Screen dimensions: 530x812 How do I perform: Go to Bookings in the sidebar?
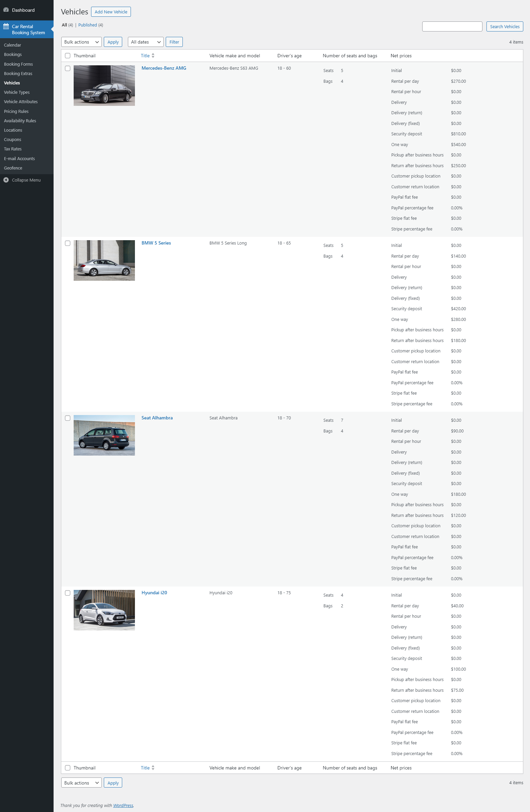click(13, 55)
